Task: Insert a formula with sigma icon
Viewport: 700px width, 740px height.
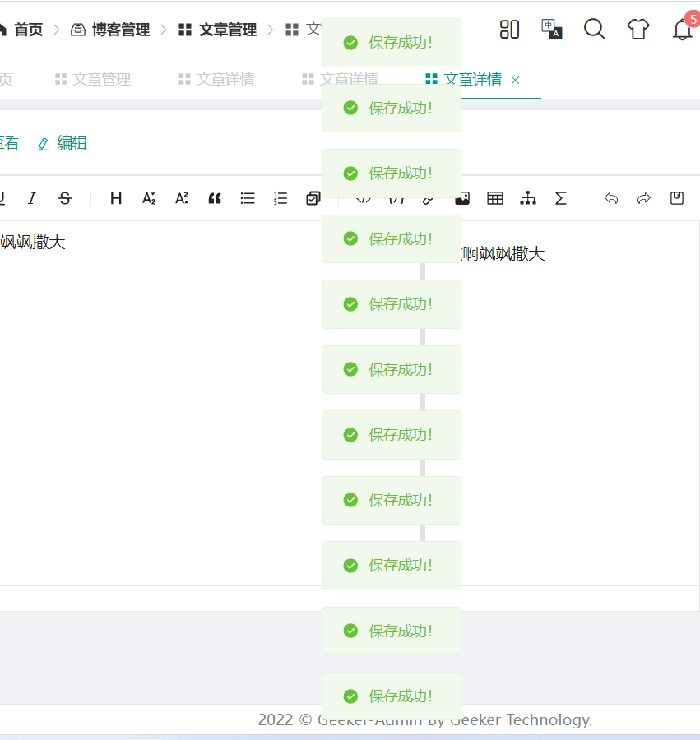Action: pyautogui.click(x=560, y=198)
